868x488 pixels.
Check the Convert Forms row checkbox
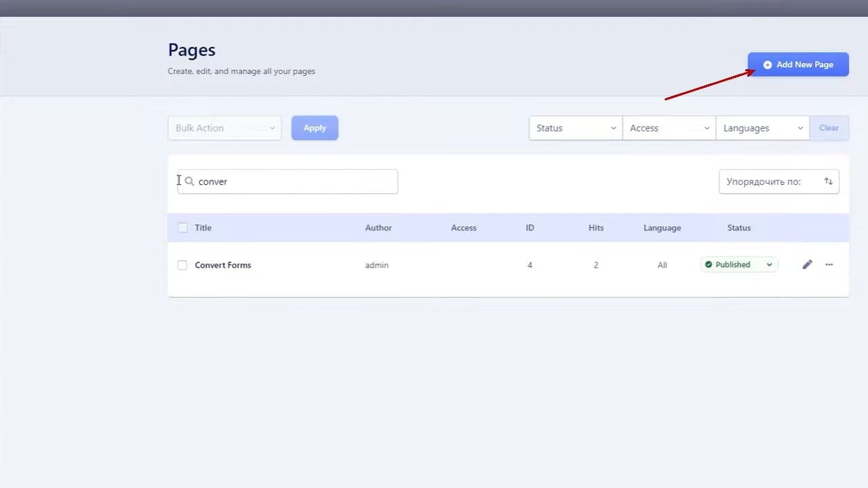tap(182, 265)
